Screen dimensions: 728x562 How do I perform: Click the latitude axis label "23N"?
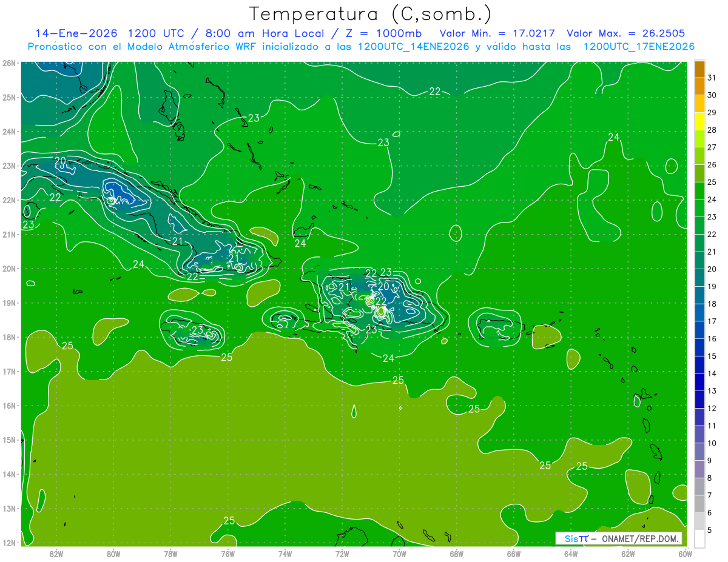point(9,166)
